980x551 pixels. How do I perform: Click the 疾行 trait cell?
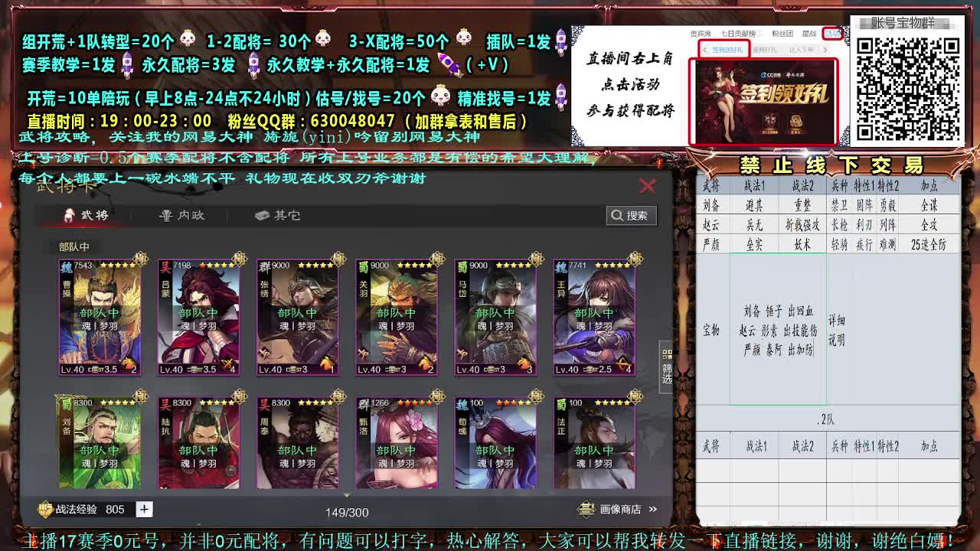point(864,245)
